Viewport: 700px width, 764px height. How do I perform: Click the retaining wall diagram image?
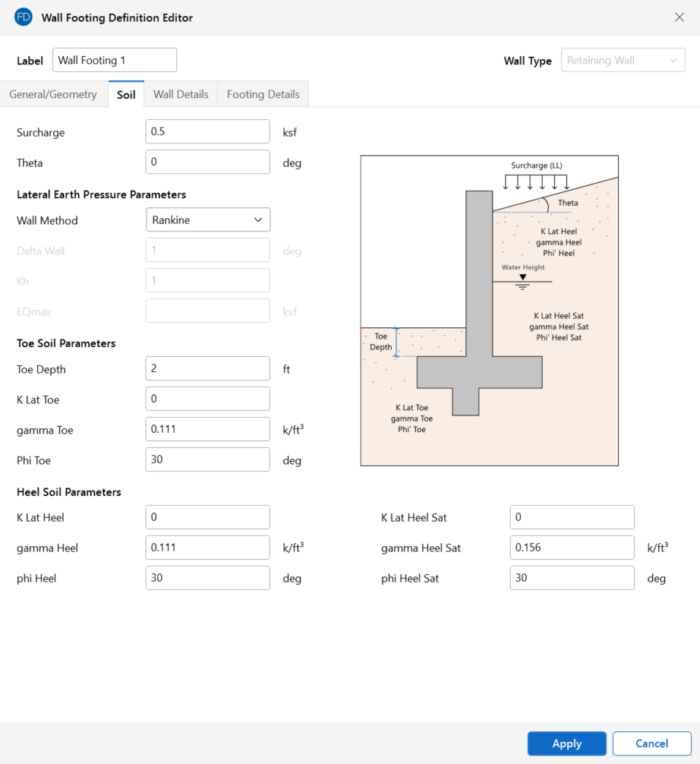[x=489, y=311]
